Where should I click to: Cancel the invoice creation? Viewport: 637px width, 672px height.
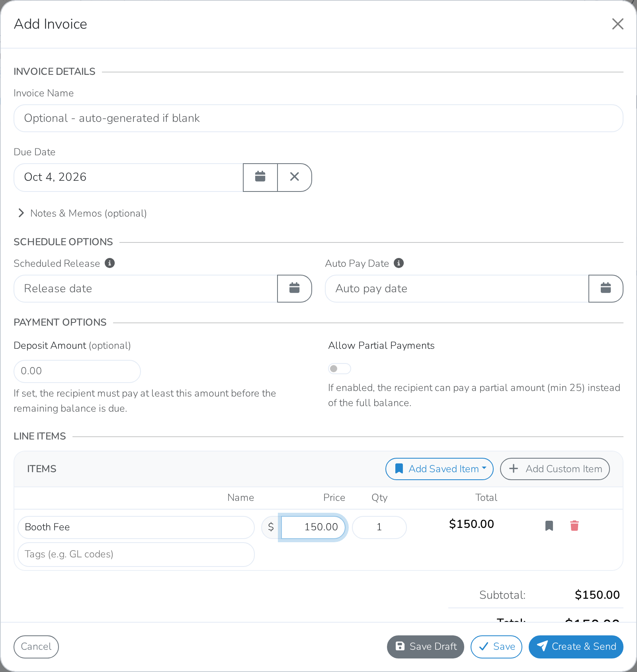tap(36, 647)
